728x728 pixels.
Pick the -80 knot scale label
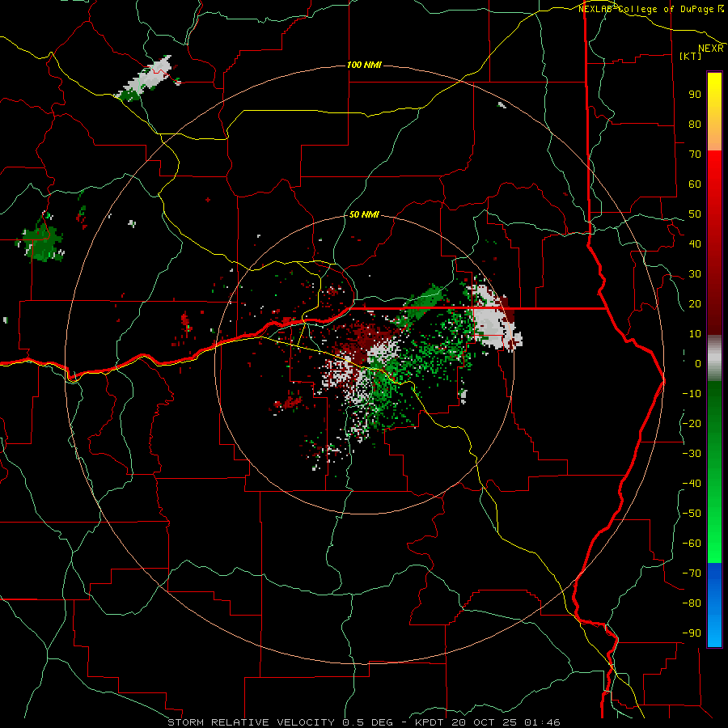(692, 603)
